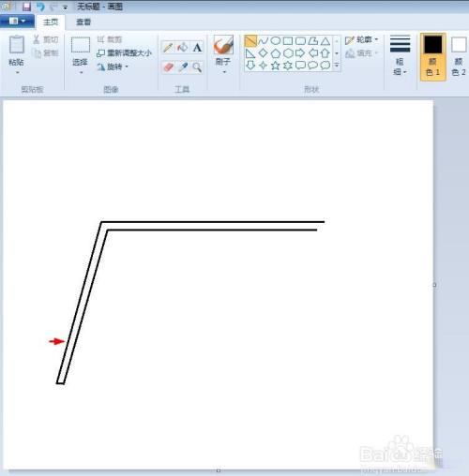
Task: Select the Text tool
Action: pyautogui.click(x=197, y=48)
